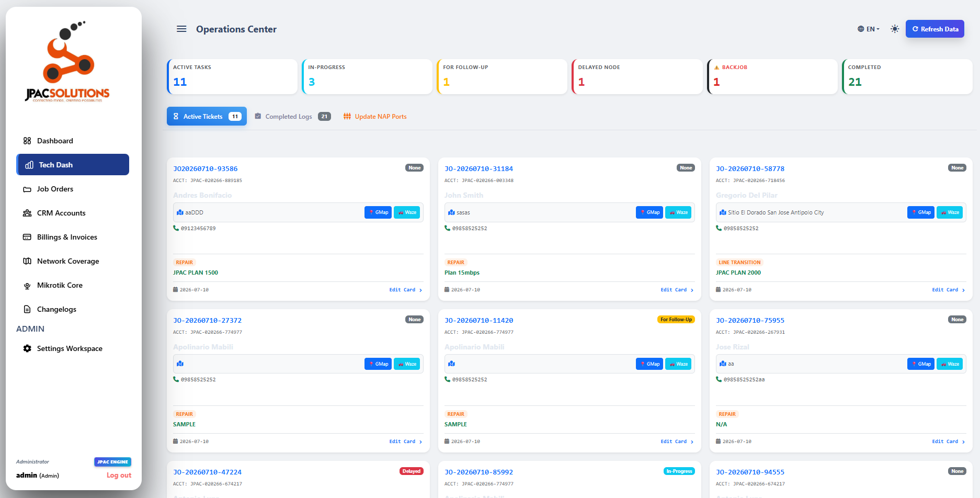Click the Network Coverage map icon
The width and height of the screenshot is (980, 498).
[x=27, y=261]
